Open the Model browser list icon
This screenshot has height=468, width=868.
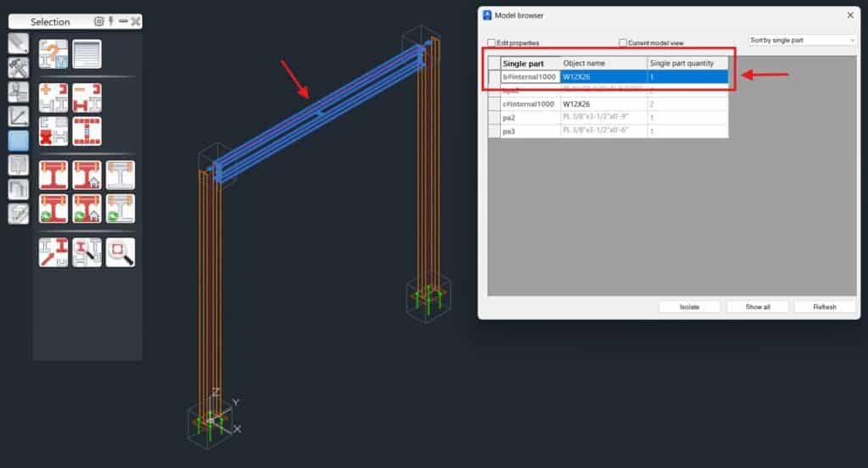pyautogui.click(x=86, y=53)
